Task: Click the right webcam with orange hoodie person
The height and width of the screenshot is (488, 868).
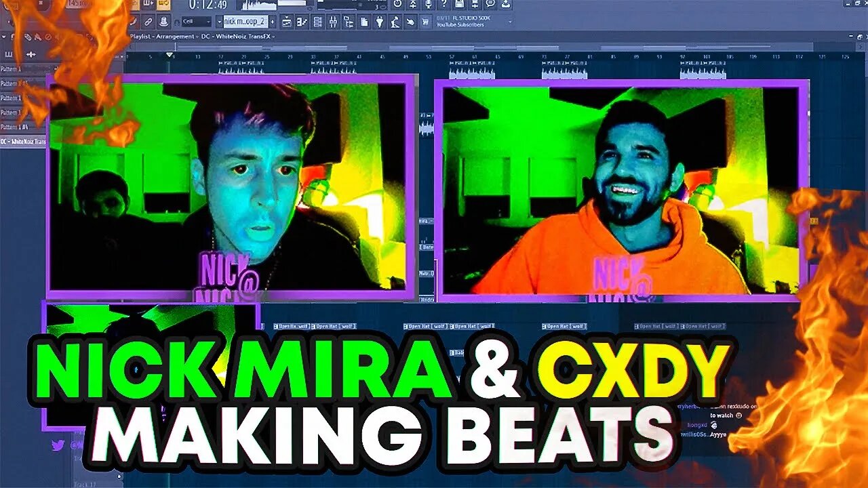Action: tap(622, 190)
